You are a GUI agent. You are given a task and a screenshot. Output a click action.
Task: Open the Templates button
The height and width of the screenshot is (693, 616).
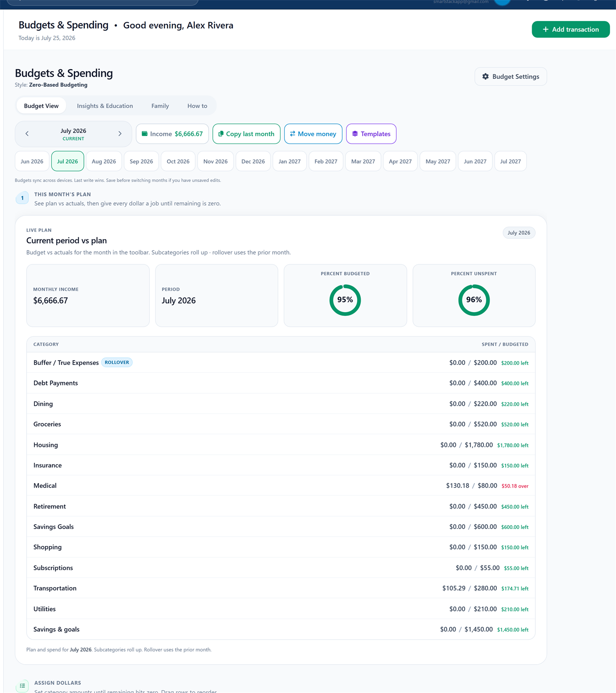(x=371, y=134)
